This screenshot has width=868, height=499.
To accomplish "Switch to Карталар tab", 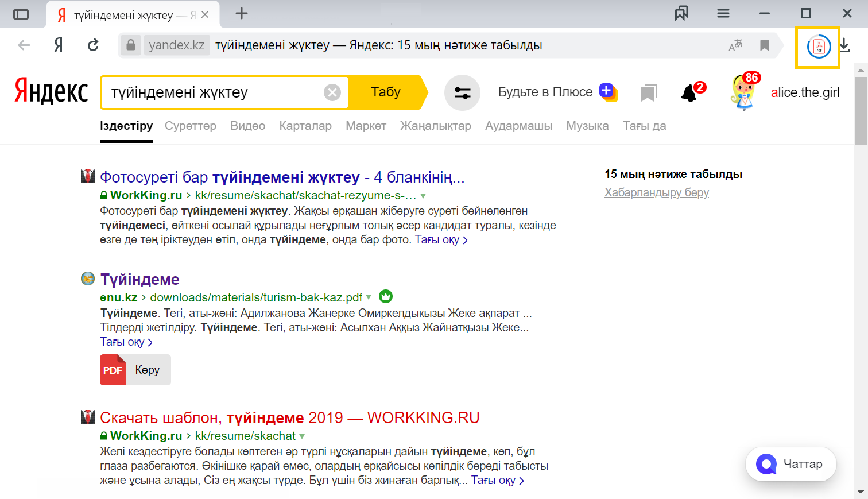I will (305, 126).
